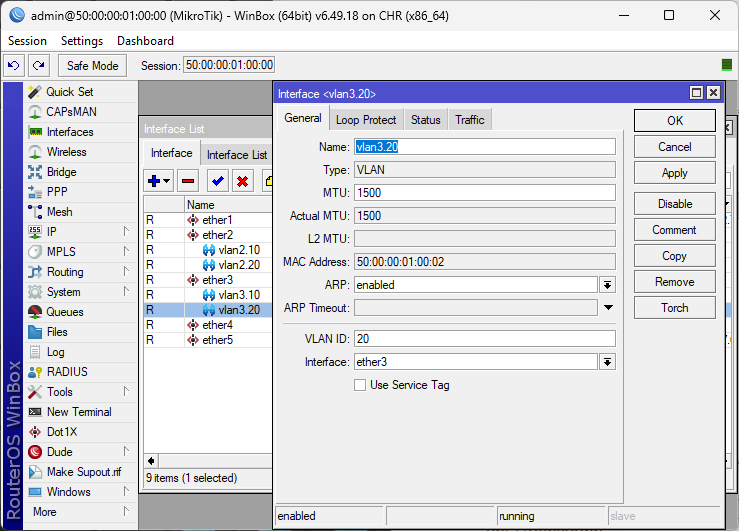Click the Undo arrow icon in toolbar
Image resolution: width=739 pixels, height=531 pixels.
click(14, 66)
